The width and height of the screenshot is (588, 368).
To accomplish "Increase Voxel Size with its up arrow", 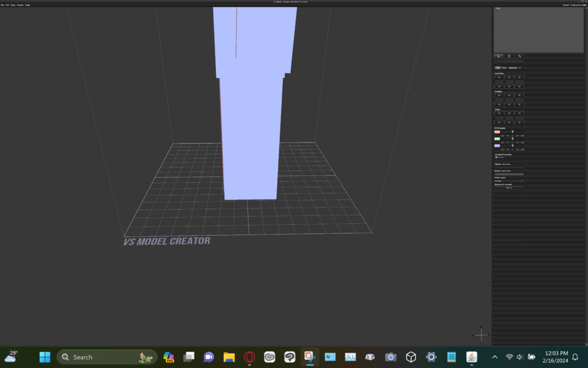I will [499, 77].
